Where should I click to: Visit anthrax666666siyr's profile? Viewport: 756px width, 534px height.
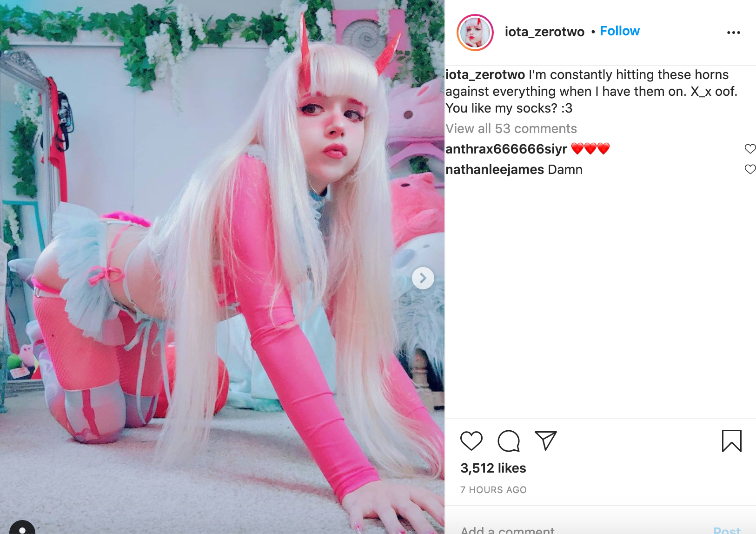coord(506,149)
